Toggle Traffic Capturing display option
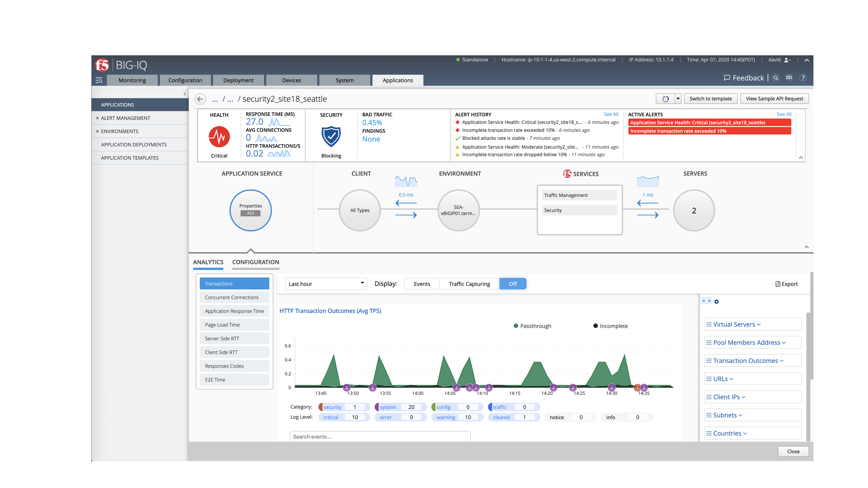The height and width of the screenshot is (488, 868). [469, 284]
